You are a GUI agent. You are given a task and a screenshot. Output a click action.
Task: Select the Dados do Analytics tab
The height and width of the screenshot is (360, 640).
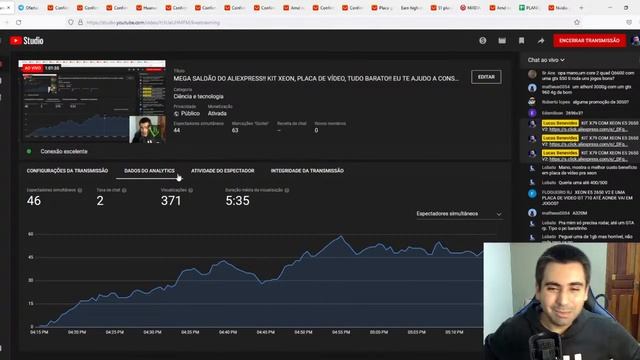pyautogui.click(x=149, y=171)
